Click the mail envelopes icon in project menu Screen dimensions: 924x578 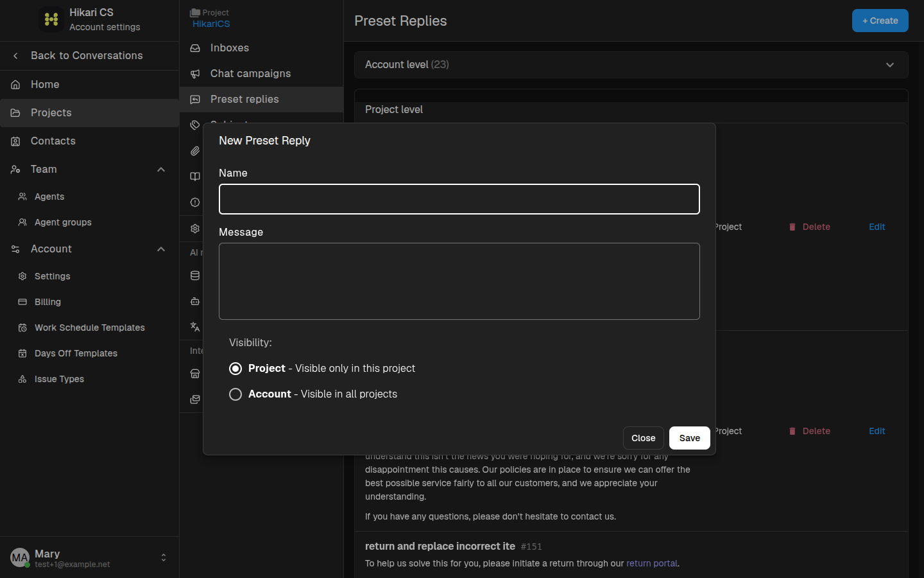195,399
